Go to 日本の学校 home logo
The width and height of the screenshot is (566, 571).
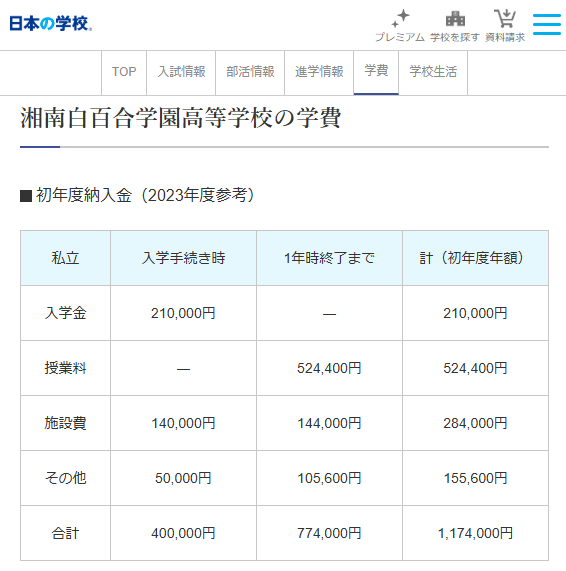50,24
